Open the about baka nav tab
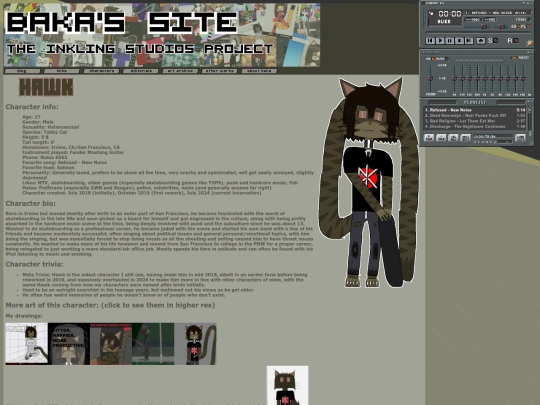Image resolution: width=540 pixels, height=405 pixels. pos(259,71)
